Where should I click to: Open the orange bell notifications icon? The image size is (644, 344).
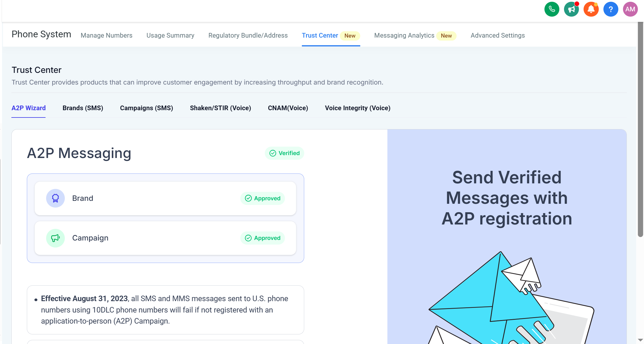pos(591,9)
